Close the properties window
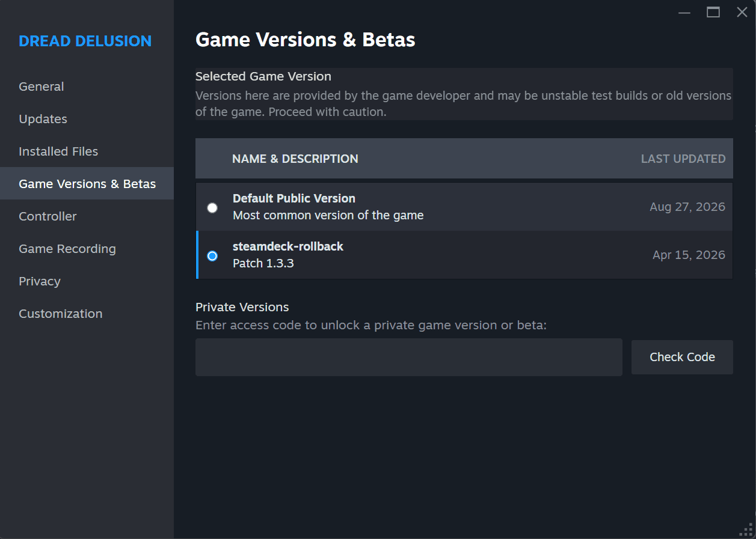This screenshot has width=756, height=539. (742, 12)
